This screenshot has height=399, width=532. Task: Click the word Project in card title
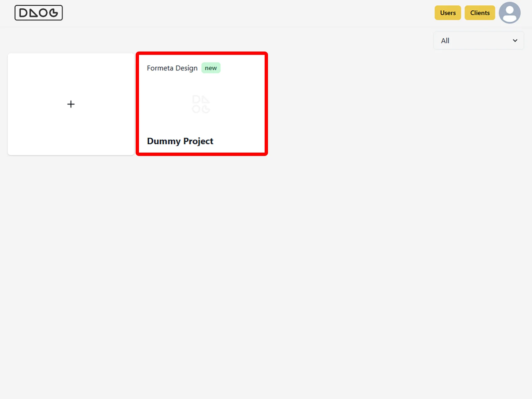point(198,141)
